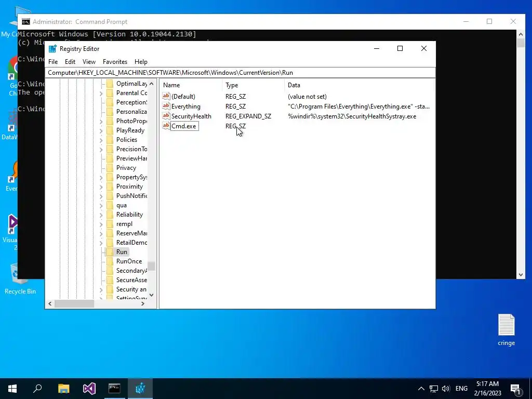Click the registry path address bar
Screen dimensions: 532x399
point(240,73)
